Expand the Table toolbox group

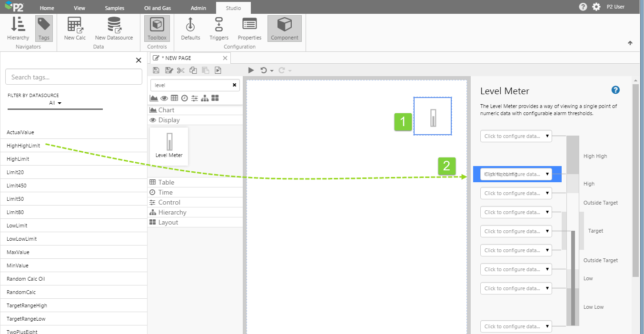click(x=166, y=182)
